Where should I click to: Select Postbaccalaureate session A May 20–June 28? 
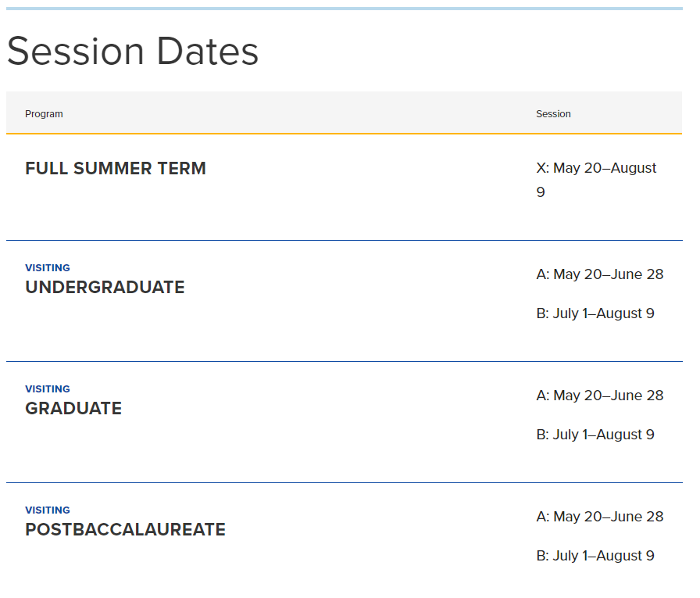599,516
